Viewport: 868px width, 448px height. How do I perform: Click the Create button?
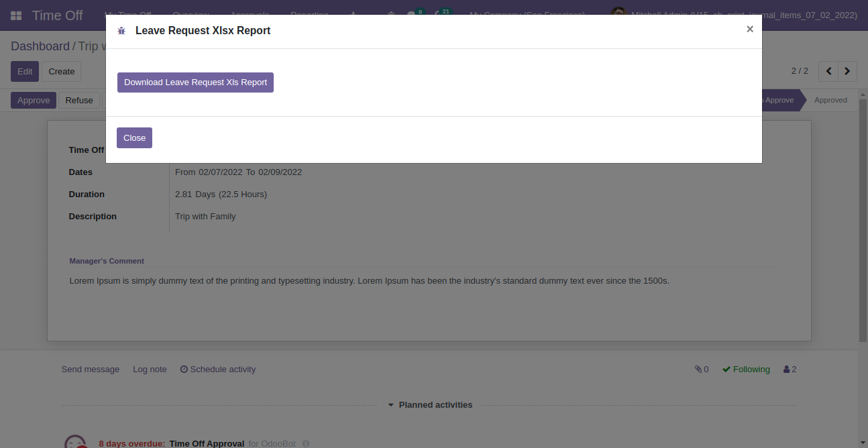(x=62, y=72)
